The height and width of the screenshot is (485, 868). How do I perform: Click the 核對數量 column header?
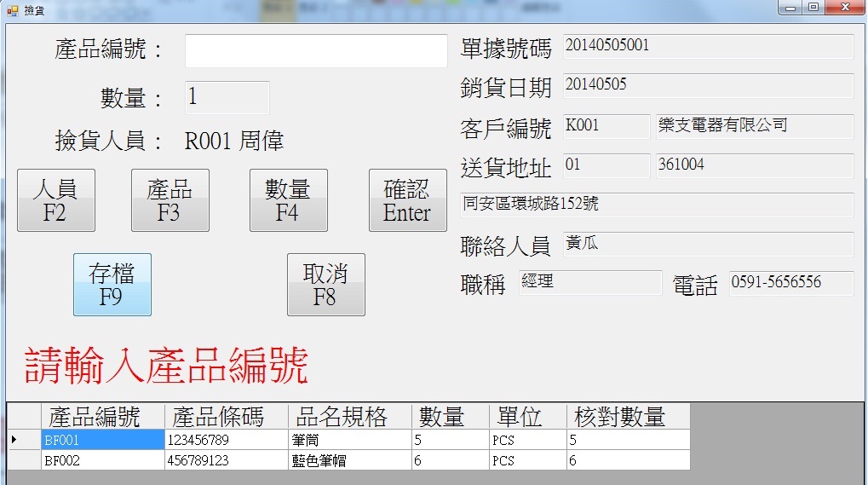click(628, 416)
